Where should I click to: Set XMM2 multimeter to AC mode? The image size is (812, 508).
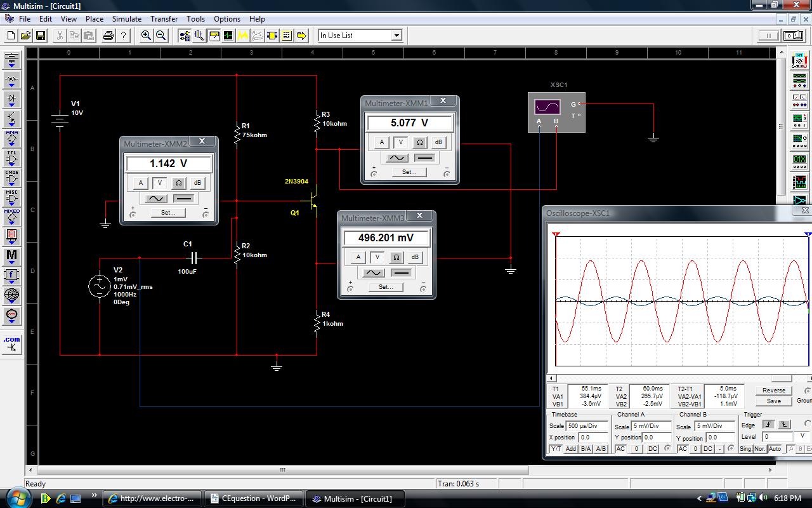click(156, 199)
